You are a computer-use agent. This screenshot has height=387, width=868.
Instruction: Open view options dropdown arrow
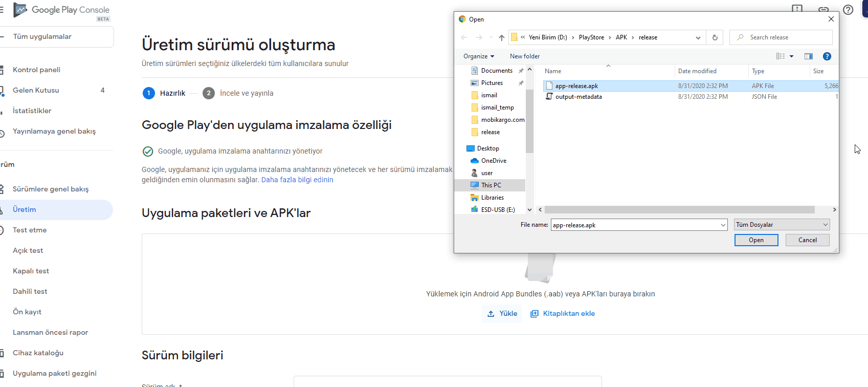[792, 56]
